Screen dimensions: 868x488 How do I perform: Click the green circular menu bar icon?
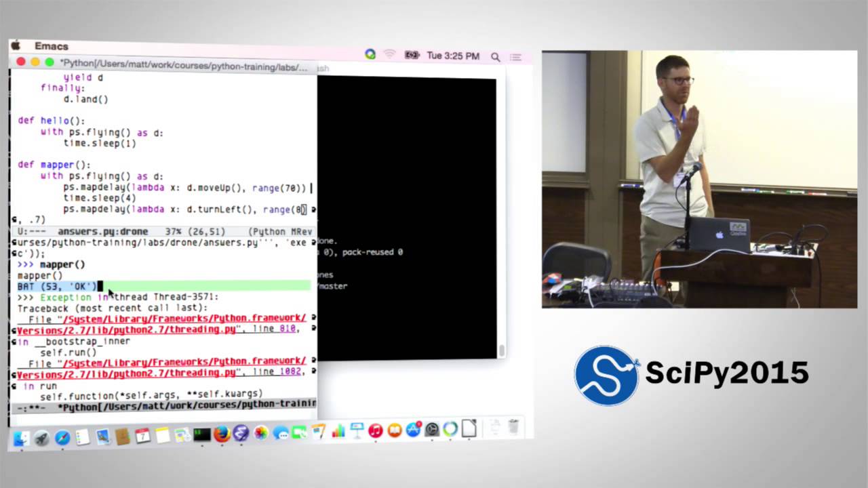pos(370,54)
